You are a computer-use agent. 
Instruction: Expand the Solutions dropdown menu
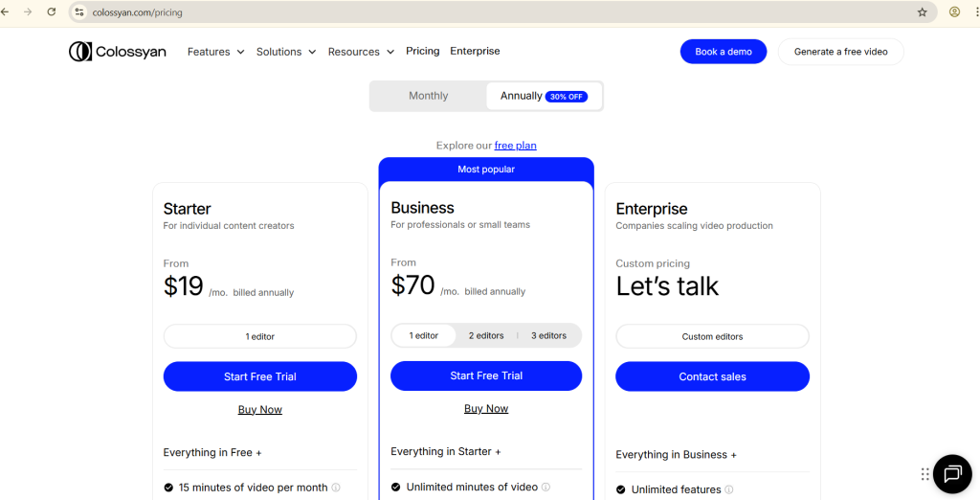click(285, 52)
